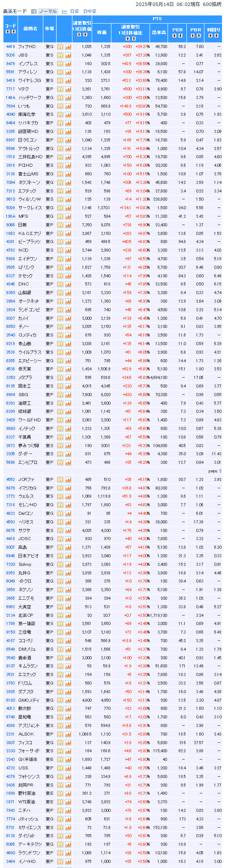Sort 利回り column ascending arrow

click(210, 35)
